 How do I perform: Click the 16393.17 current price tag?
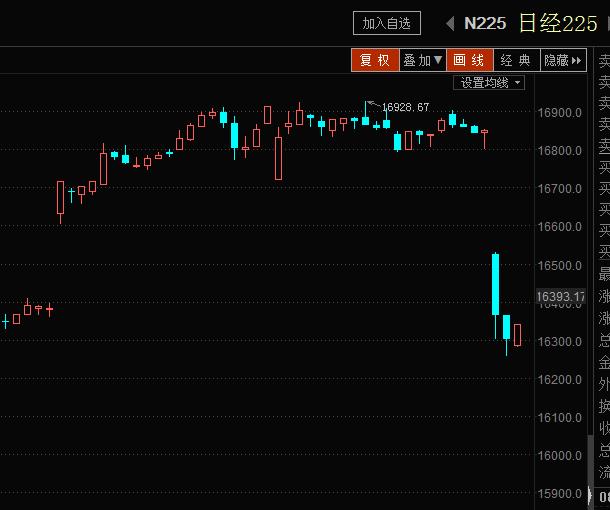pyautogui.click(x=560, y=297)
